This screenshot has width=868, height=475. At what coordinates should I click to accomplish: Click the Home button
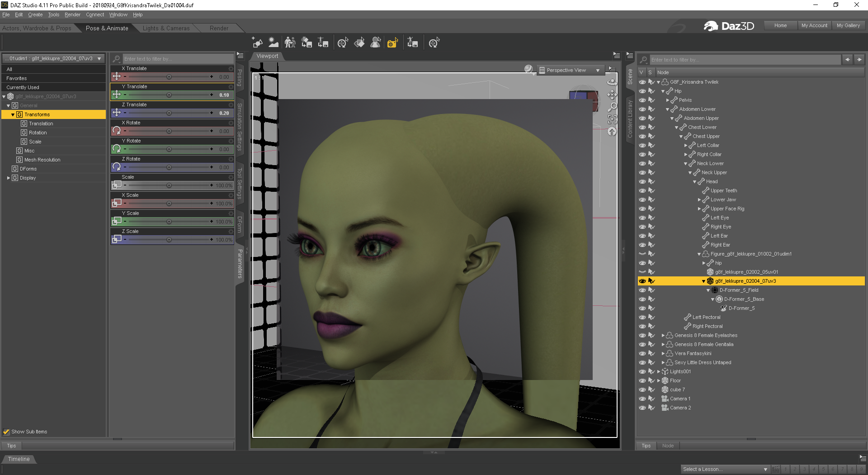(x=780, y=25)
